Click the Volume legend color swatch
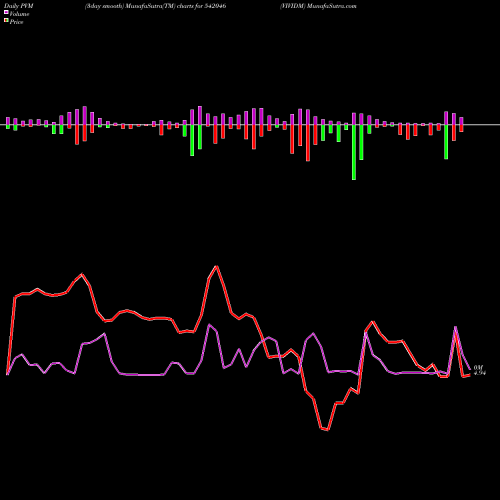 [x=6, y=12]
